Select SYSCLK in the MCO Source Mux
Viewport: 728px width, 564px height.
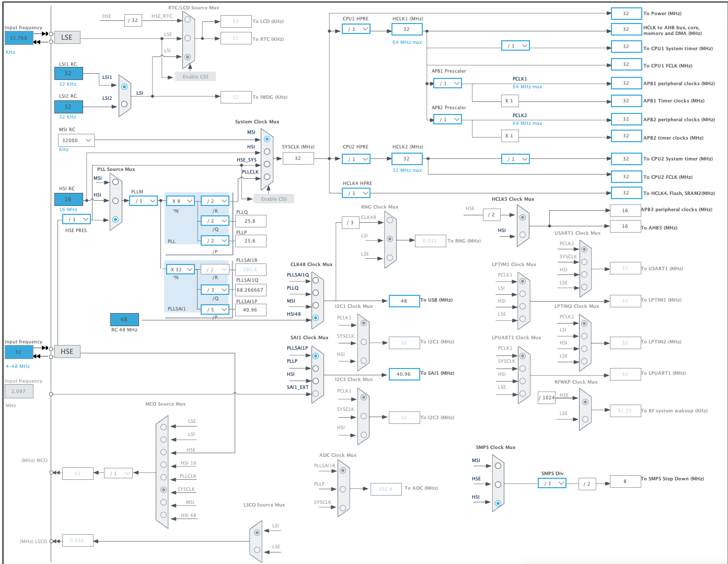pos(163,490)
